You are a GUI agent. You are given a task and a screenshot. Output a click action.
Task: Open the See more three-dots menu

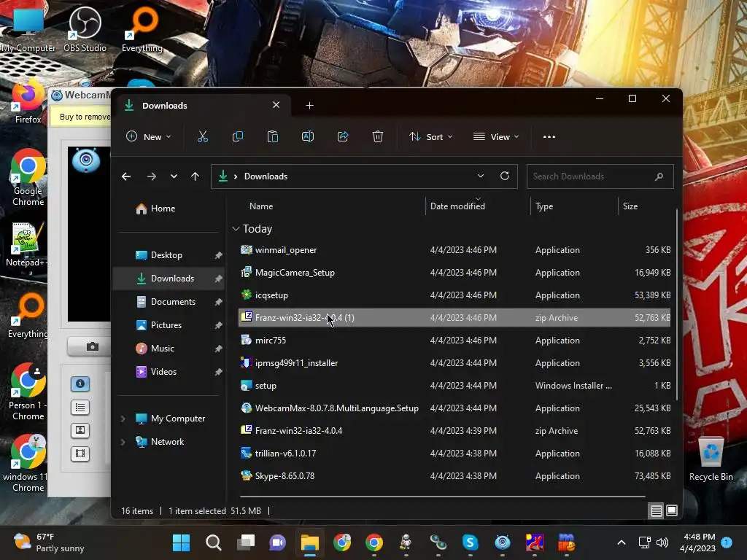tap(549, 136)
